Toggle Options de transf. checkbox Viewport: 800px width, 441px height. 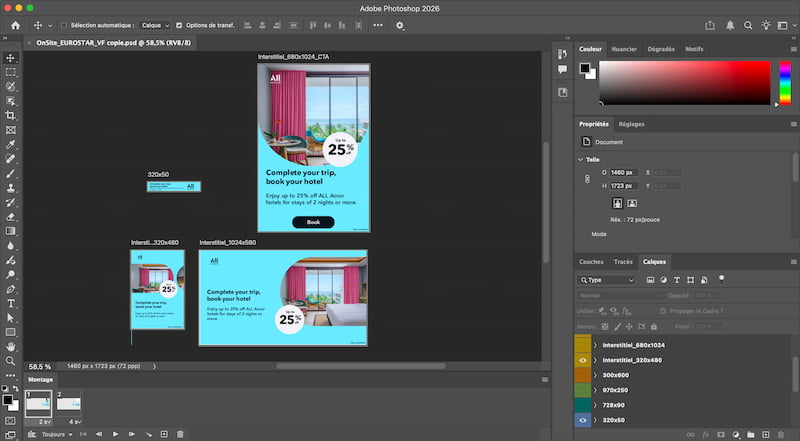pyautogui.click(x=179, y=25)
